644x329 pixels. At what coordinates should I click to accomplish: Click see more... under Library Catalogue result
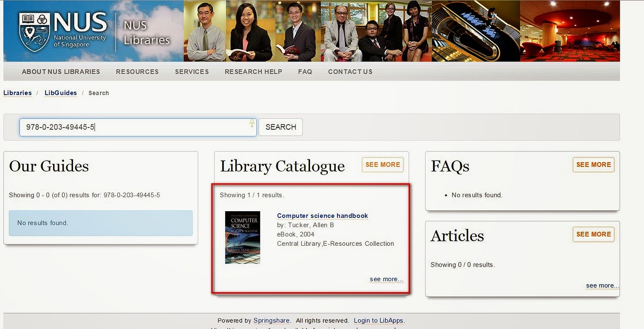coord(387,279)
